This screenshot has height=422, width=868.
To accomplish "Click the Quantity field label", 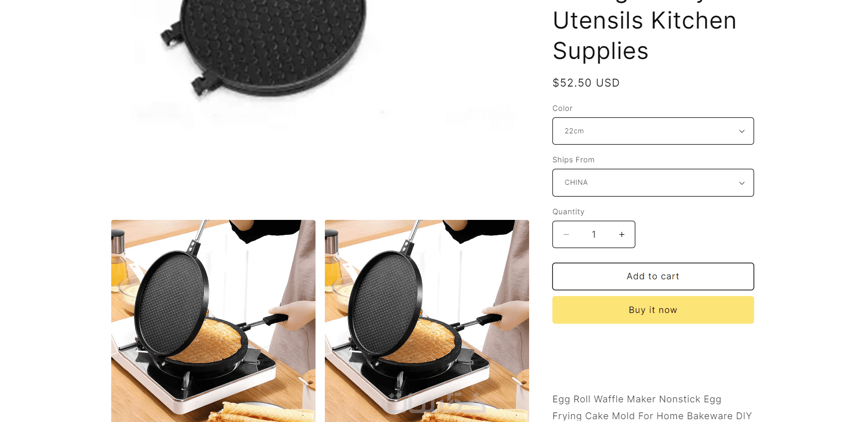I will point(568,211).
